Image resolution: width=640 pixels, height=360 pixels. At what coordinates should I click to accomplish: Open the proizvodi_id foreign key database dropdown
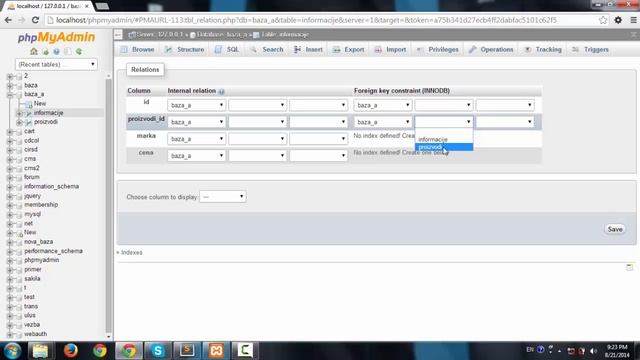point(382,122)
